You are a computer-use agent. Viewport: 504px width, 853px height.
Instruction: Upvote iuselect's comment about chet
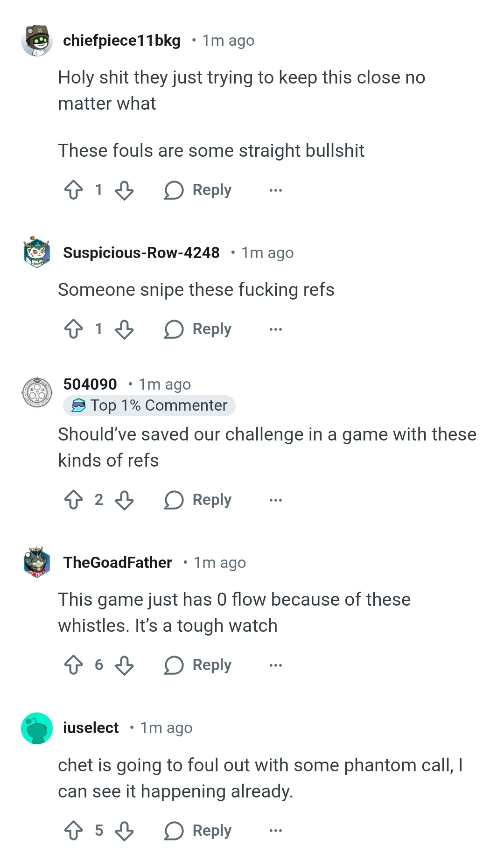click(74, 831)
